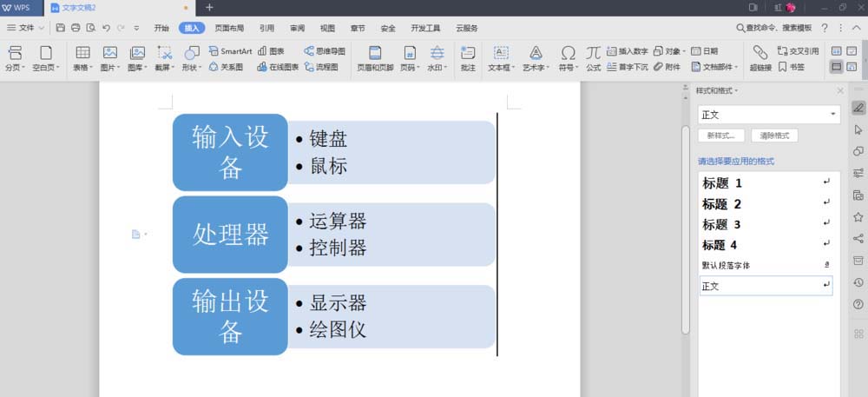Image resolution: width=868 pixels, height=397 pixels.
Task: Switch to the 审阅 tab
Action: [x=297, y=29]
